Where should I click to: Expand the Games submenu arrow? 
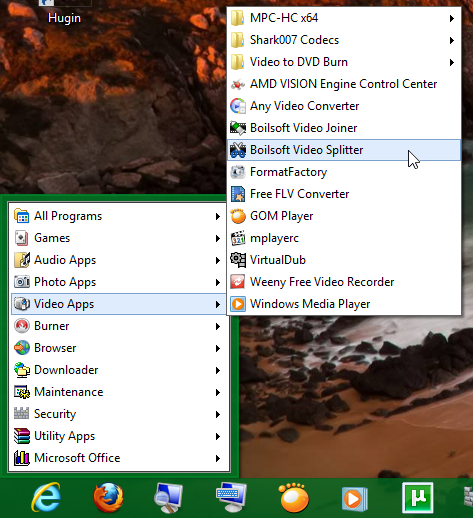(218, 238)
